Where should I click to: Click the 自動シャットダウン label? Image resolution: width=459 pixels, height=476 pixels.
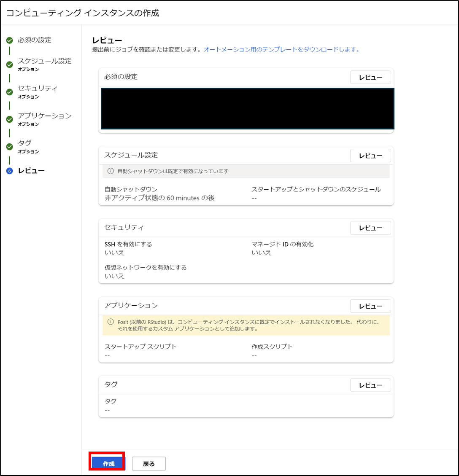(131, 189)
